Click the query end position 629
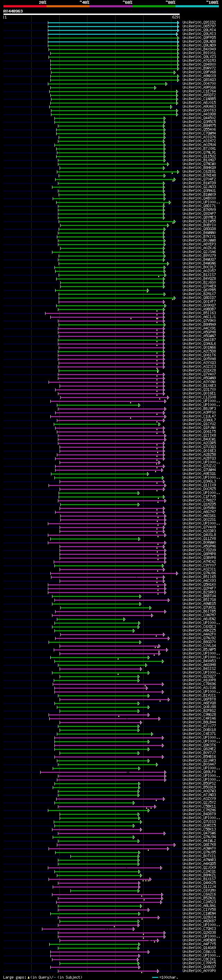 (x=175, y=17)
